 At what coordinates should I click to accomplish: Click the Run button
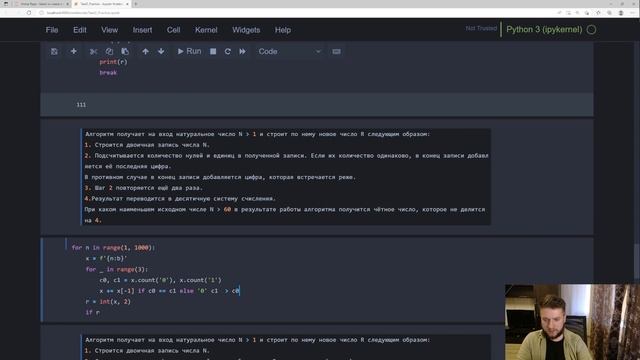[x=189, y=51]
